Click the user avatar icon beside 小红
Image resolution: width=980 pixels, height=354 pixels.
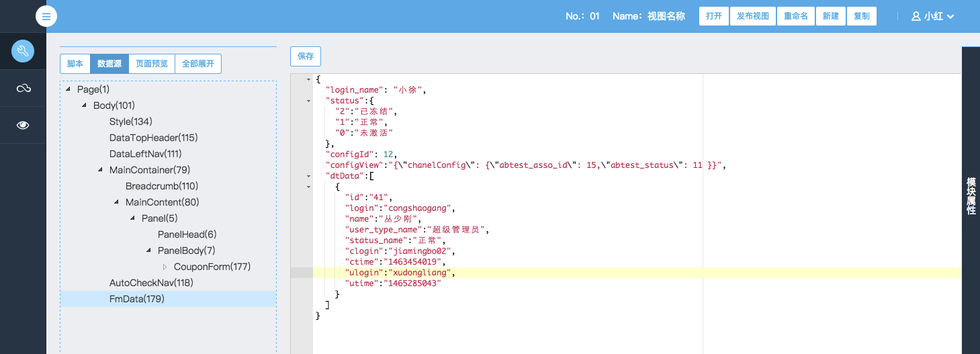coord(916,16)
